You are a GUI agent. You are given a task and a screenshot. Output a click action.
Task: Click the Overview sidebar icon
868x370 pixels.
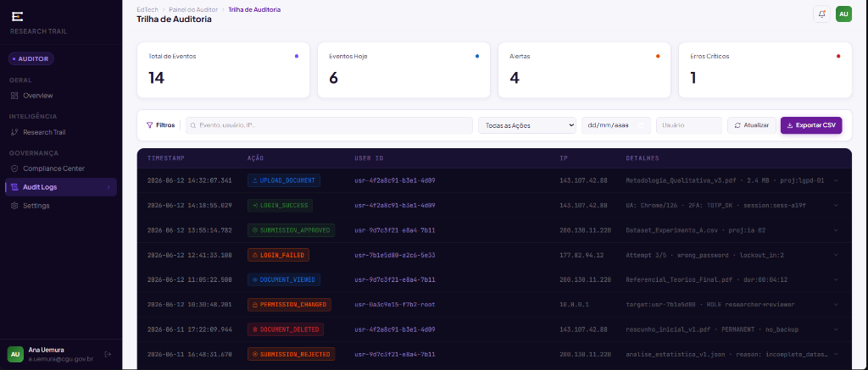pos(15,96)
